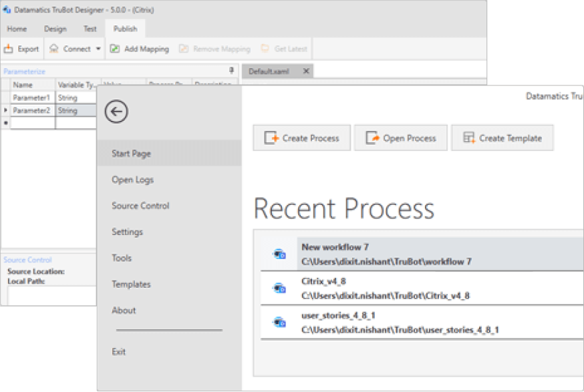The width and height of the screenshot is (584, 392).
Task: Open Settings in the sidebar menu
Action: (x=127, y=232)
